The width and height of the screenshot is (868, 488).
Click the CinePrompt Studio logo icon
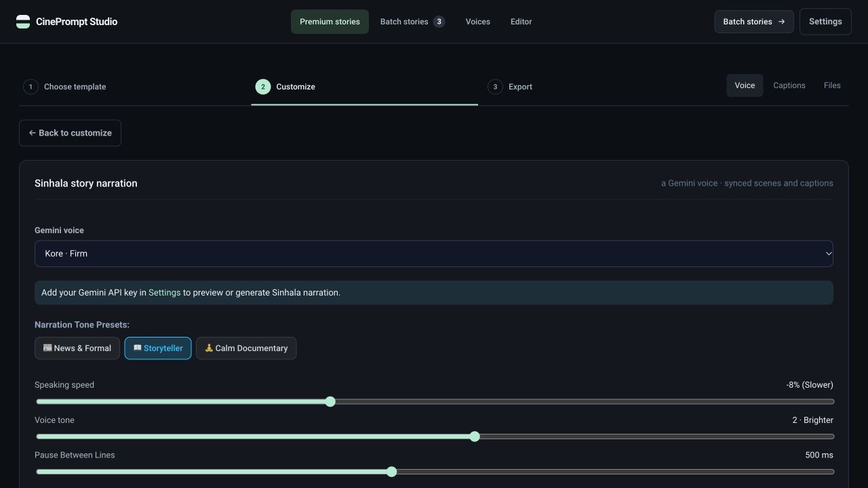click(23, 22)
